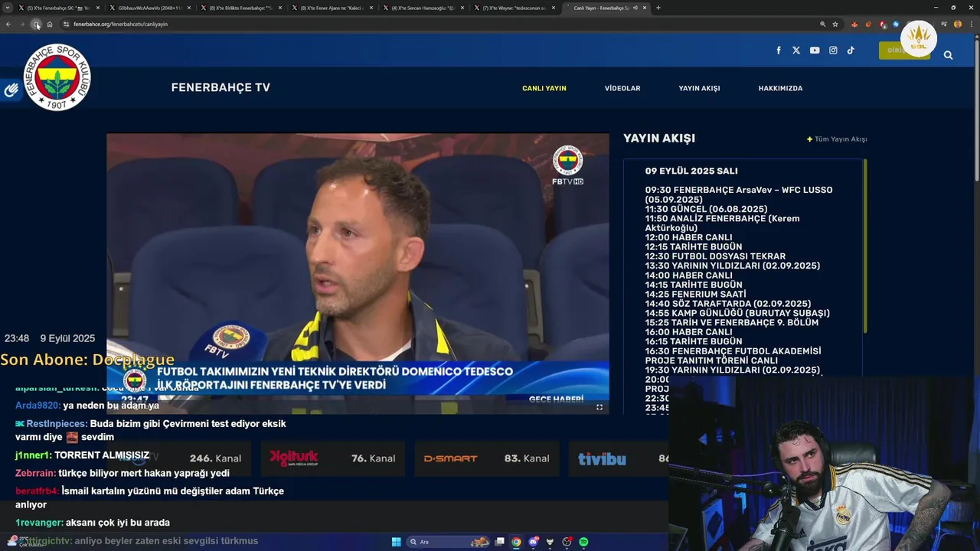Open Discord from the taskbar
The width and height of the screenshot is (980, 551).
pos(534,542)
